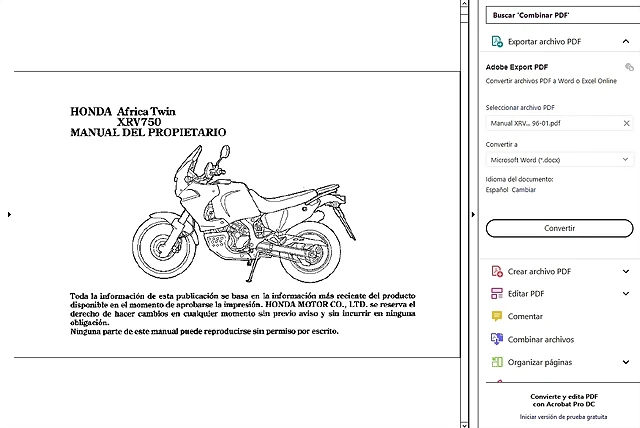Screen dimensions: 640x428
Task: Click the Editar PDF icon
Action: [x=497, y=293]
